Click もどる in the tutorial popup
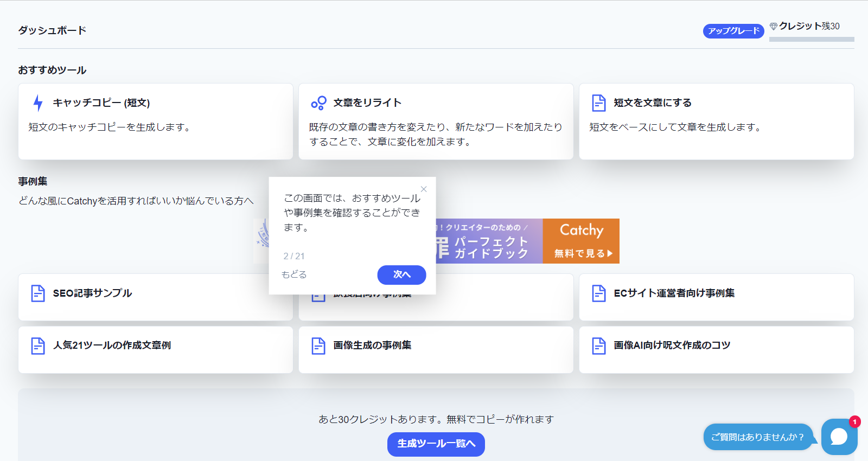Viewport: 868px width, 461px height. tap(294, 274)
